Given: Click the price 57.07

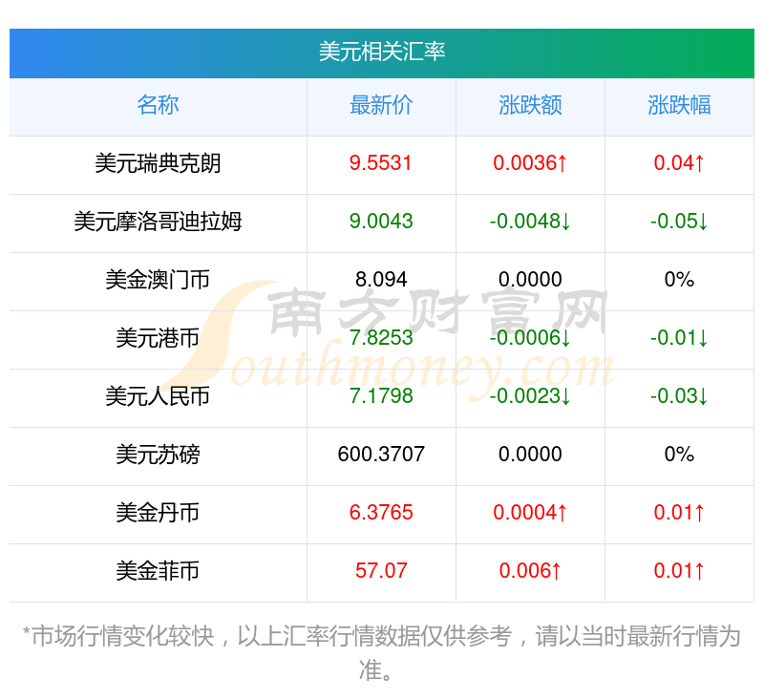Looking at the screenshot, I should click(x=381, y=571).
